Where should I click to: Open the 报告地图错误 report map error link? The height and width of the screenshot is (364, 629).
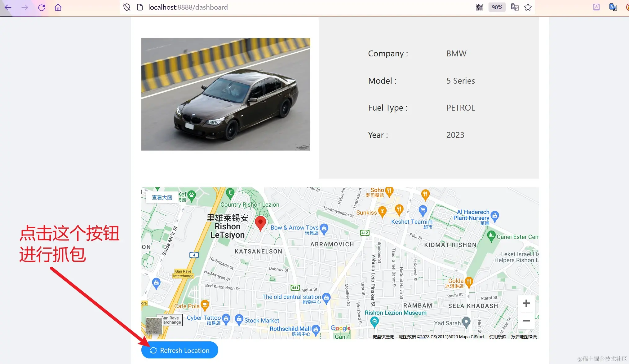pos(524,337)
